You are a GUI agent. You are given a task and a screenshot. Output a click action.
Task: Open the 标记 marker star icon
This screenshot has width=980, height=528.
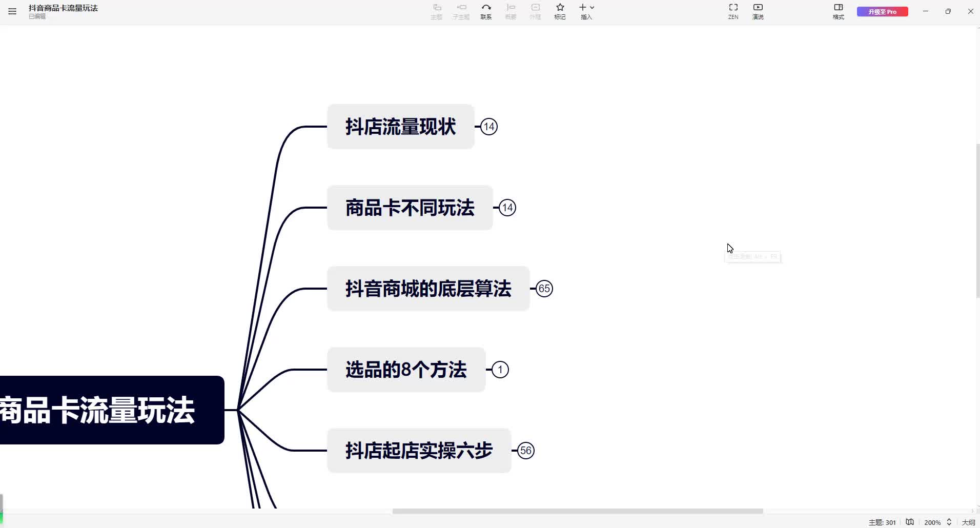(560, 11)
